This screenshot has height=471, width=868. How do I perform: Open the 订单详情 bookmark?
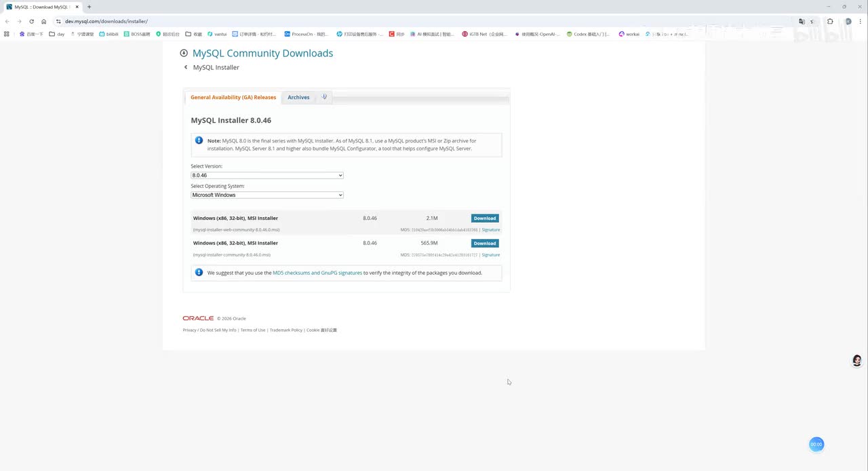pos(254,34)
